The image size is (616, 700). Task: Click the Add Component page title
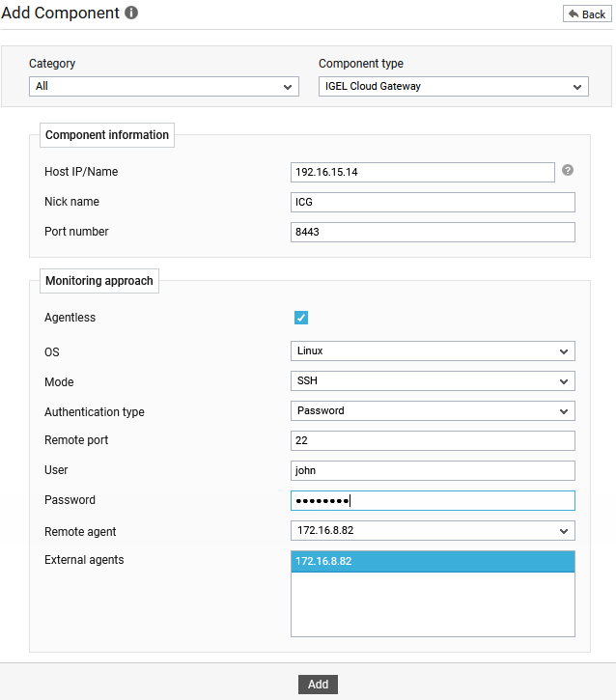tap(60, 13)
